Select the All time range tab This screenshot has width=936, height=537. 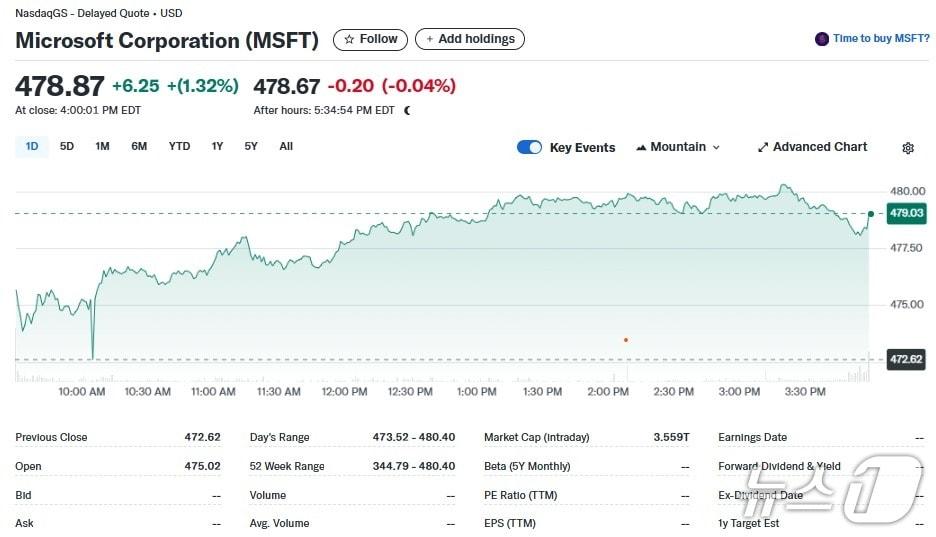pyautogui.click(x=286, y=146)
